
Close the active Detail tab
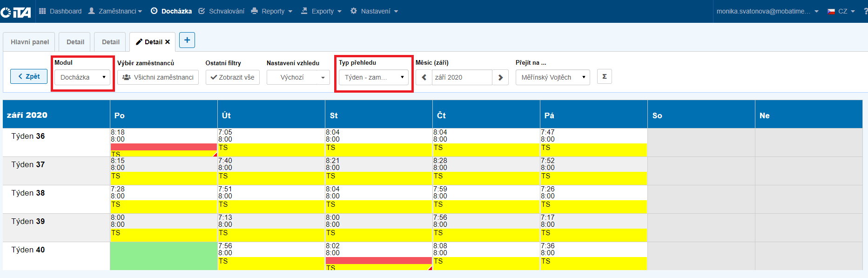click(168, 42)
